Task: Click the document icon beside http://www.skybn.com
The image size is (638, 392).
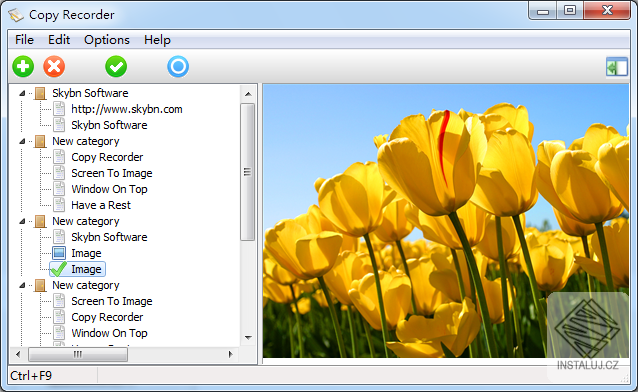Action: [59, 109]
